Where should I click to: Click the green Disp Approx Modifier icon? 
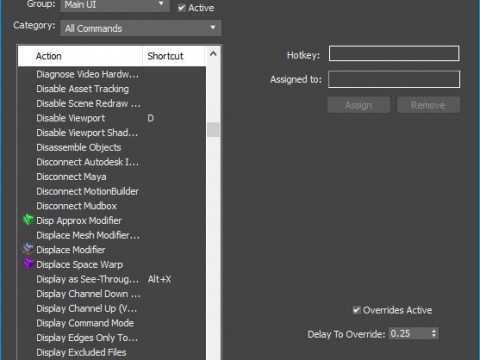coord(28,220)
